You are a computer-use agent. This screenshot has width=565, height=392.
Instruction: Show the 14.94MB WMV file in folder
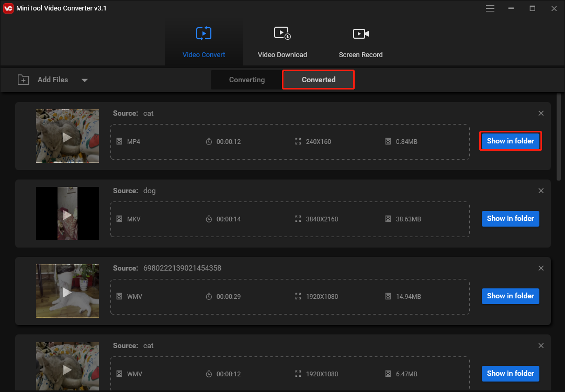(510, 296)
